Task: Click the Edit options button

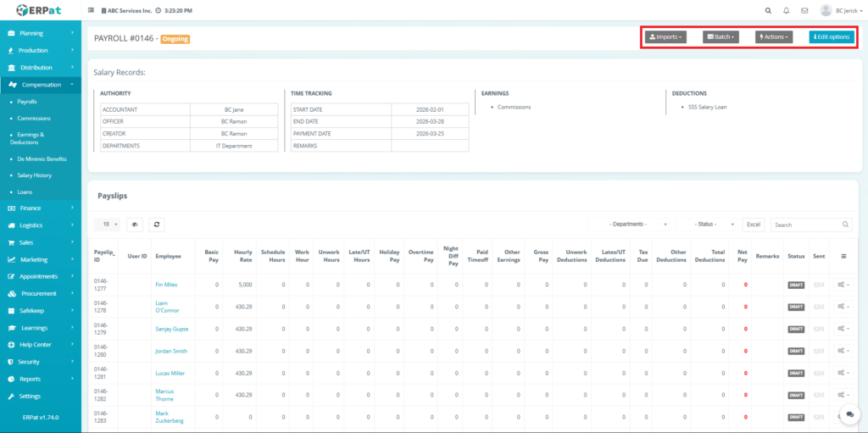Action: 831,37
